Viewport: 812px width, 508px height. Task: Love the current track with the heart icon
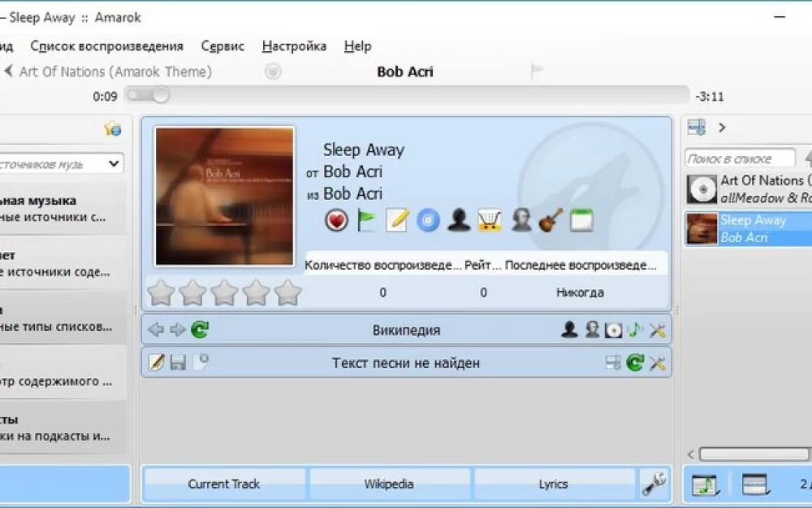tap(336, 219)
